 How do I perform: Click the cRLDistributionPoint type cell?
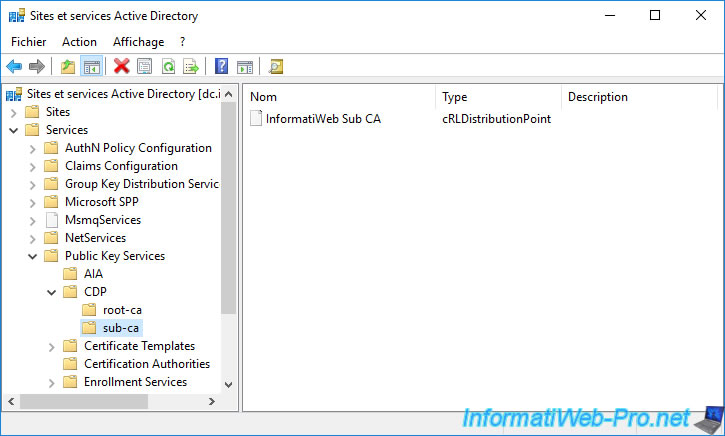[496, 119]
